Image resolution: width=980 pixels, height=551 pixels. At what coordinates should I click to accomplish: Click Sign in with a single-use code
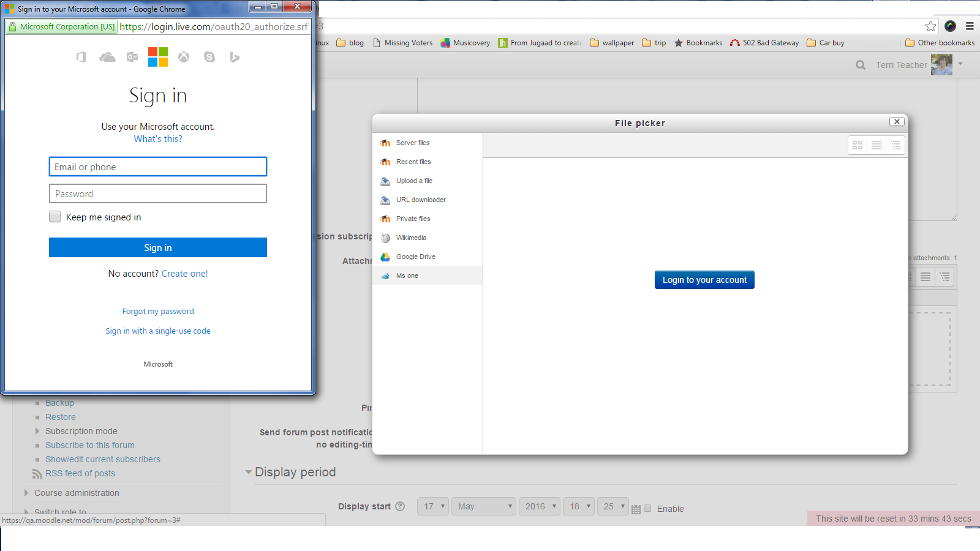[x=158, y=331]
